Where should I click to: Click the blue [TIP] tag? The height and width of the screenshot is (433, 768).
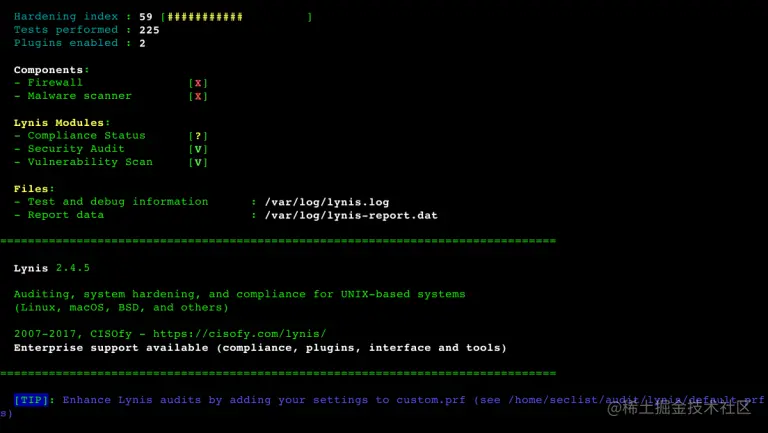point(31,400)
